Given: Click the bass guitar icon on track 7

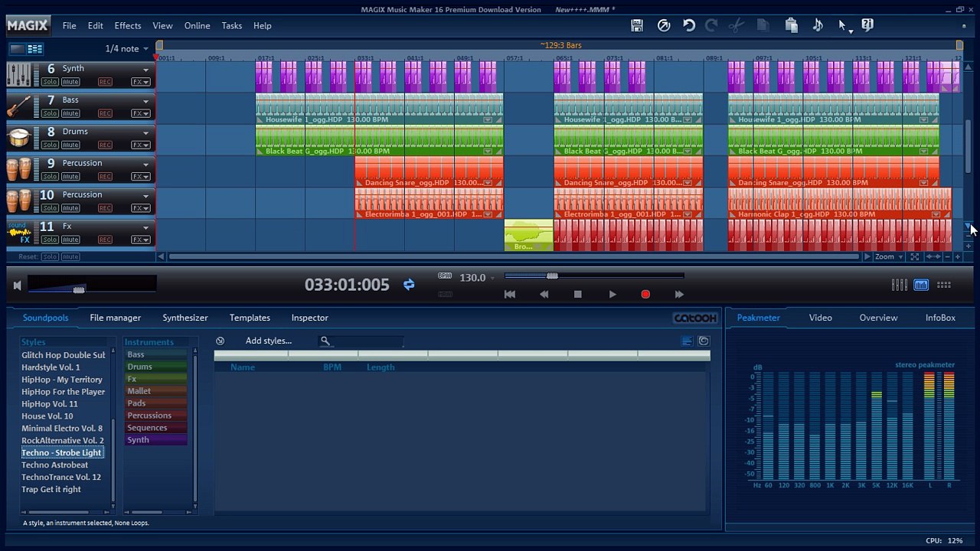Looking at the screenshot, I should click(19, 106).
